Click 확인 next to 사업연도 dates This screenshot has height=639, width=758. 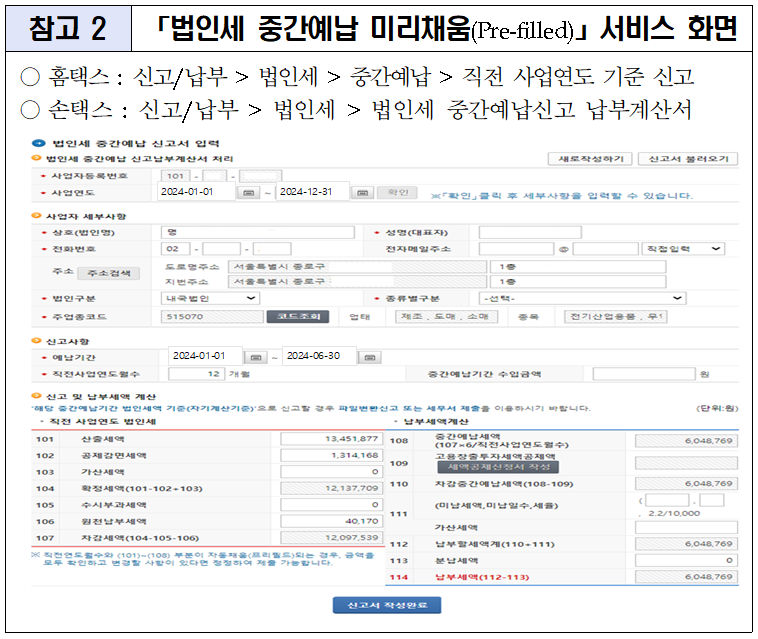pos(398,192)
